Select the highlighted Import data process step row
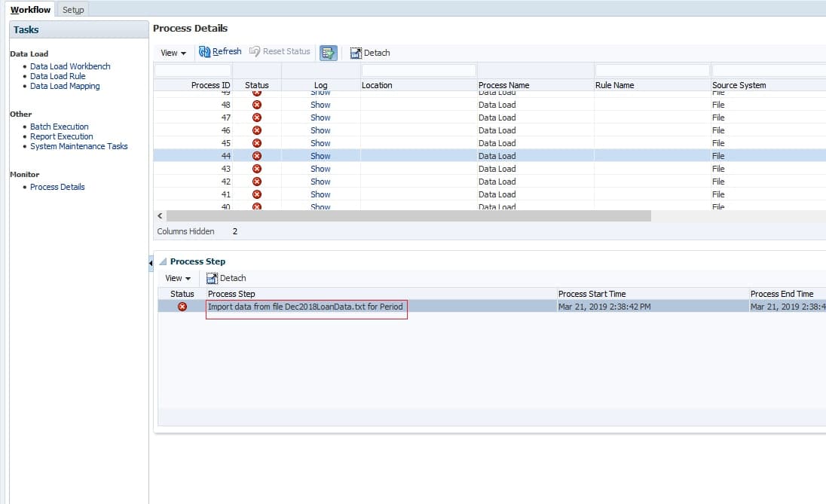Viewport: 826px width, 504px height. pyautogui.click(x=306, y=307)
